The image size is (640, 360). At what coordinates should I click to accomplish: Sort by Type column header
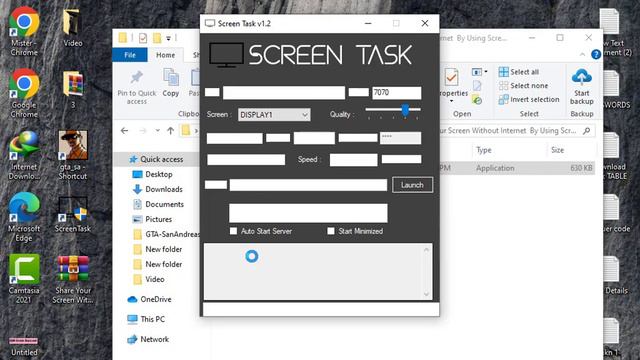[x=484, y=150]
